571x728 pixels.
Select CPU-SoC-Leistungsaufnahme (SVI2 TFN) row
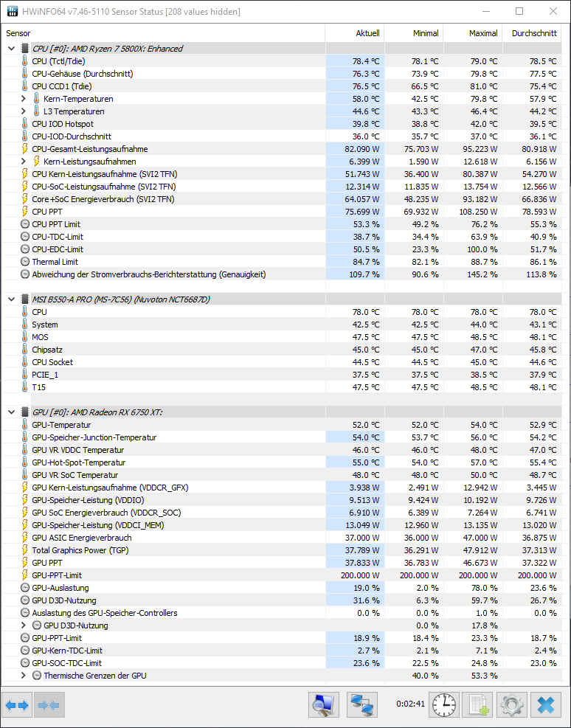click(281, 186)
